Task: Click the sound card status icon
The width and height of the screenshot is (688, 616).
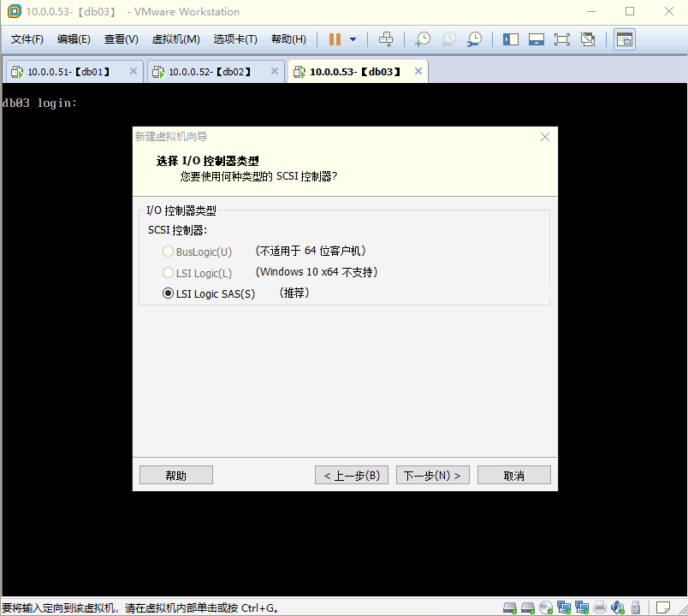Action: (617, 607)
